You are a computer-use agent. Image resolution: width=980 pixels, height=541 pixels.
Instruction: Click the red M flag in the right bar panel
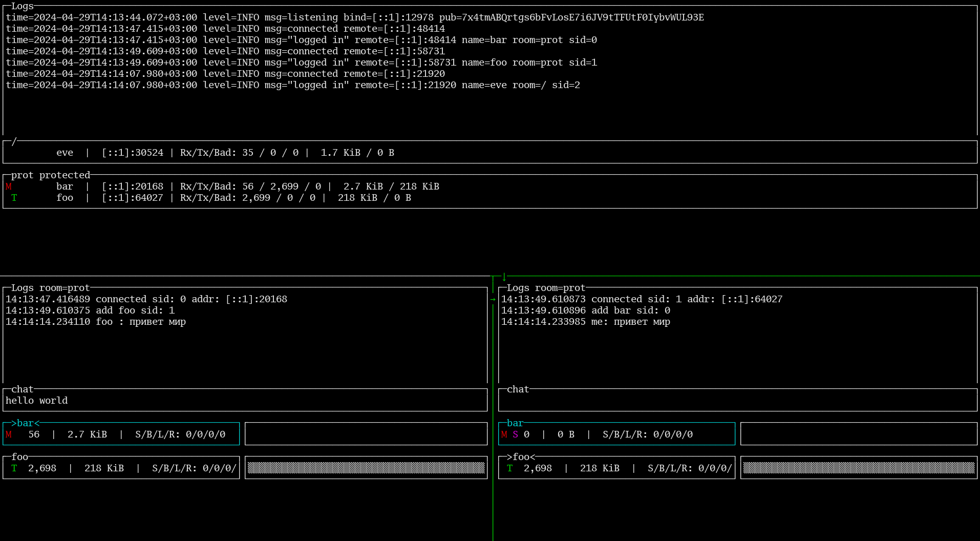pyautogui.click(x=504, y=434)
